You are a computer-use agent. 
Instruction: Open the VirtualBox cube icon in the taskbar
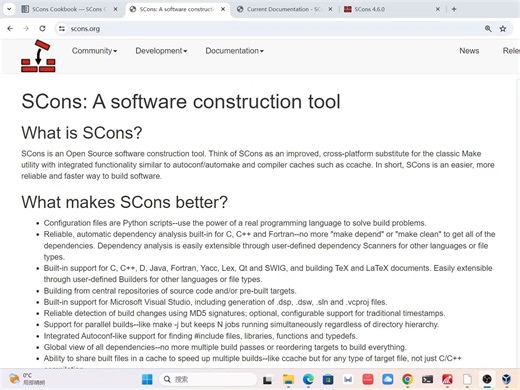pos(507,379)
